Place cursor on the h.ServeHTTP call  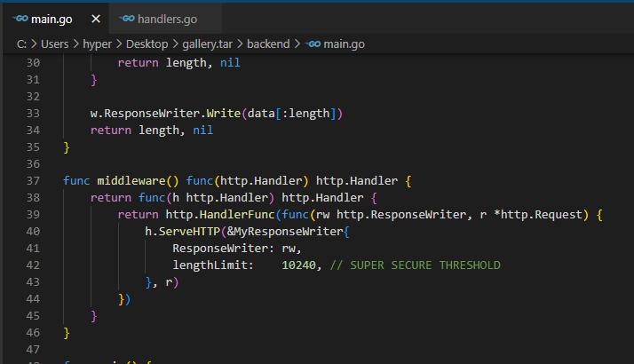tap(180, 232)
